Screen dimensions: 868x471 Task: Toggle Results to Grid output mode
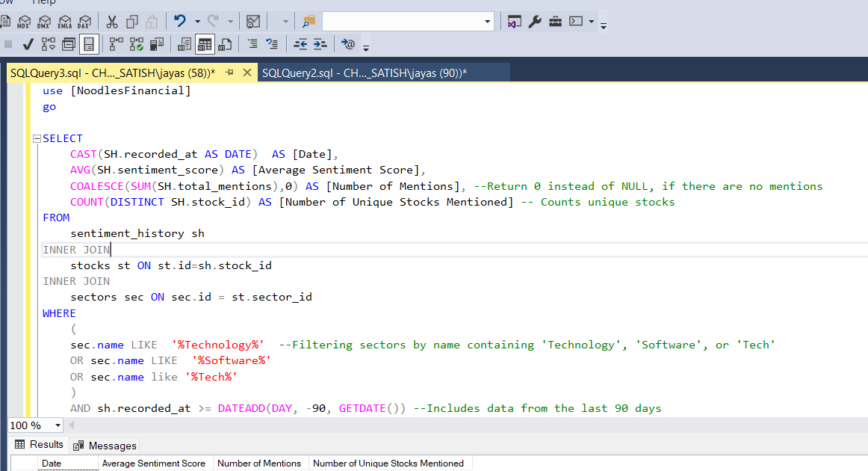(x=205, y=44)
